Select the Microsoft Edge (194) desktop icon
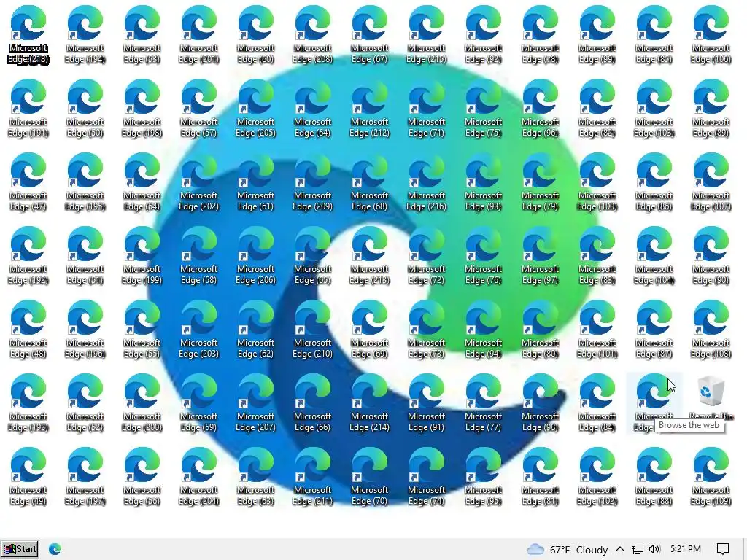 tap(85, 35)
